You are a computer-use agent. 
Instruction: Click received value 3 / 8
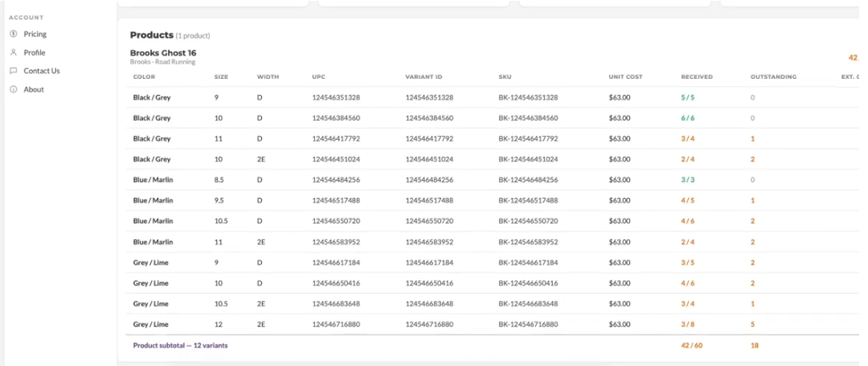pos(687,324)
